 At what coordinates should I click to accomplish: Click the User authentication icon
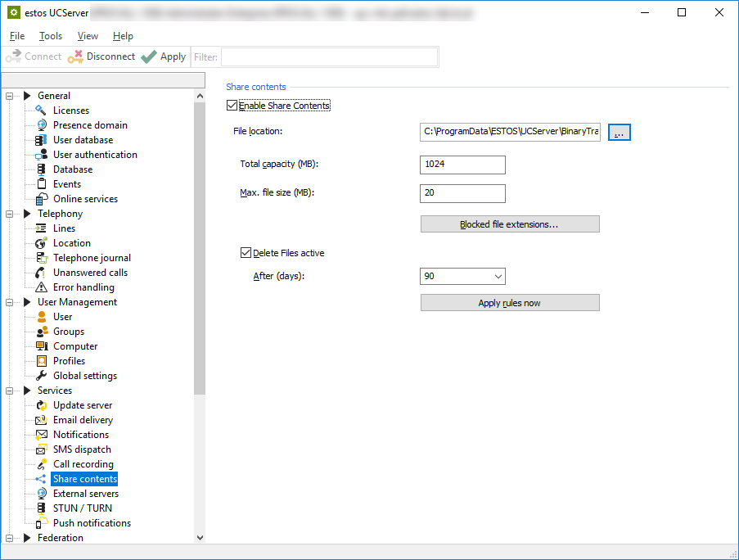point(42,155)
